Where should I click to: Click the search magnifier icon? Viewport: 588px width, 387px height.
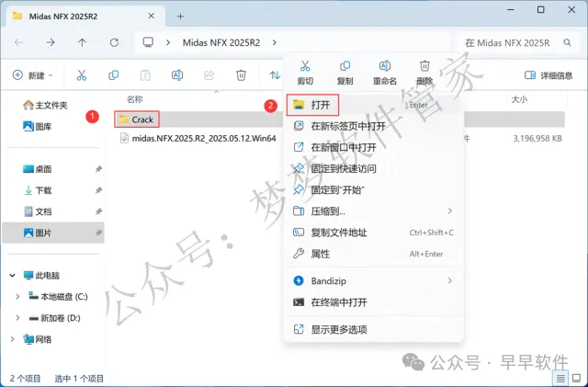pyautogui.click(x=568, y=43)
